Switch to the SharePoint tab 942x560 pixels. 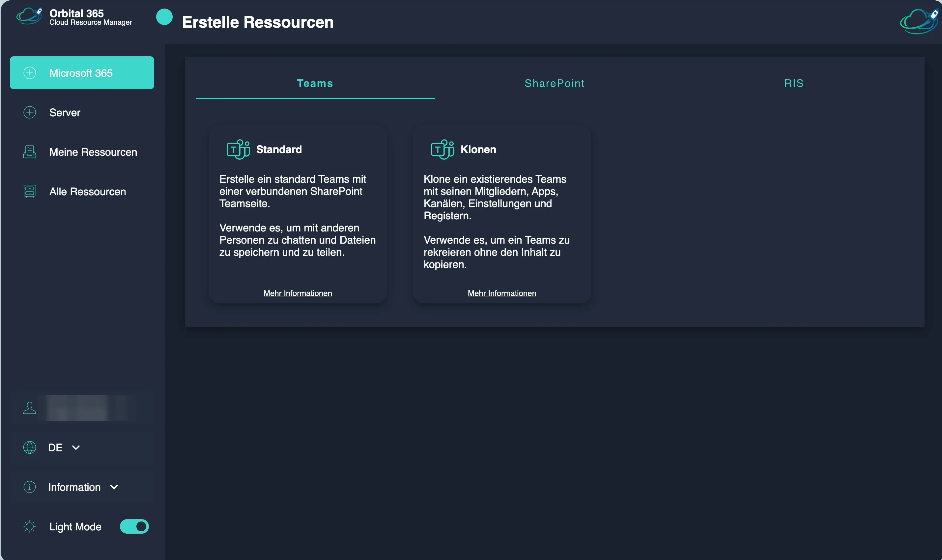coord(555,83)
